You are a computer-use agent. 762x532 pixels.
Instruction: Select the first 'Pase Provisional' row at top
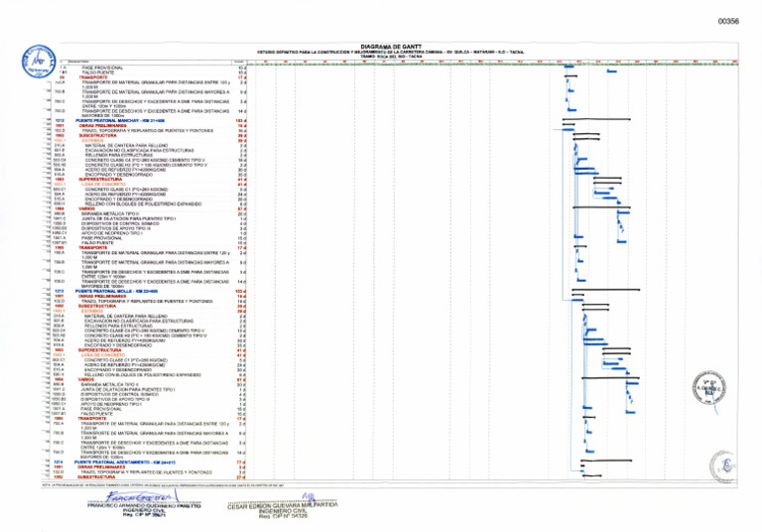(102, 67)
